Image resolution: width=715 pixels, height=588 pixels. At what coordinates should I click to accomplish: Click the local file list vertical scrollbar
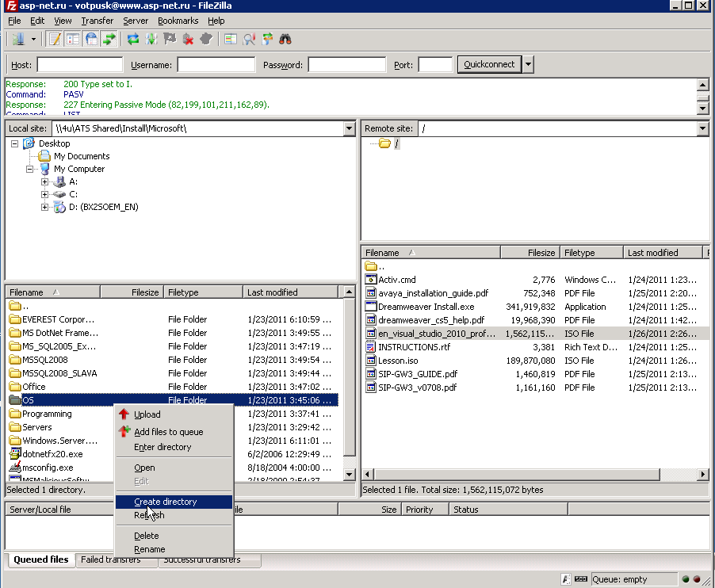(x=350, y=383)
